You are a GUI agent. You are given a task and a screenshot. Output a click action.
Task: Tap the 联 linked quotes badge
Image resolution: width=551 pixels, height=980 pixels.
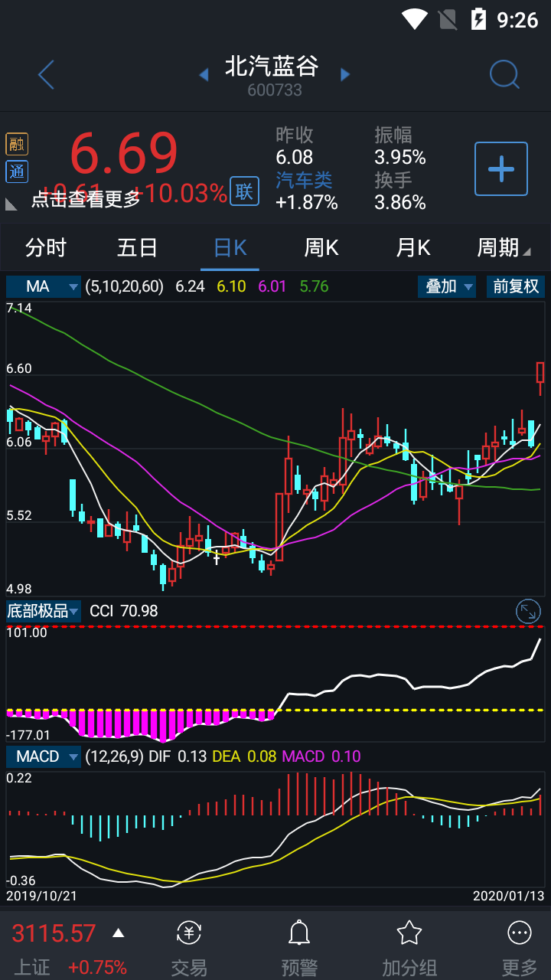pos(244,192)
